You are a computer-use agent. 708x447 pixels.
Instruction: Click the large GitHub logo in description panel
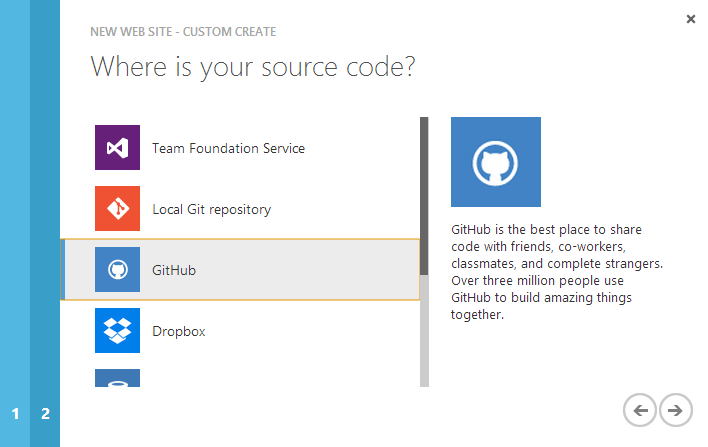coord(495,162)
